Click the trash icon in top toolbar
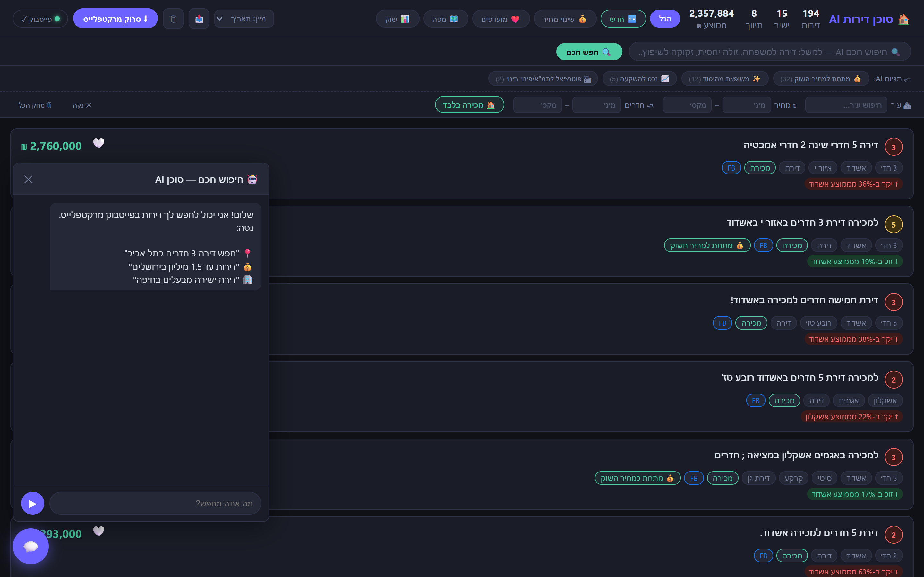 (x=173, y=19)
